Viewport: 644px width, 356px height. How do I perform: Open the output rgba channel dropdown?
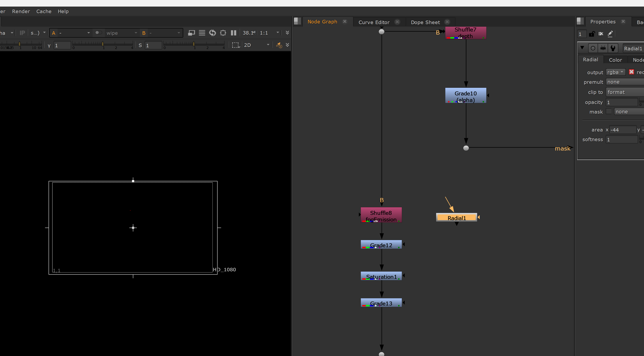coord(615,72)
